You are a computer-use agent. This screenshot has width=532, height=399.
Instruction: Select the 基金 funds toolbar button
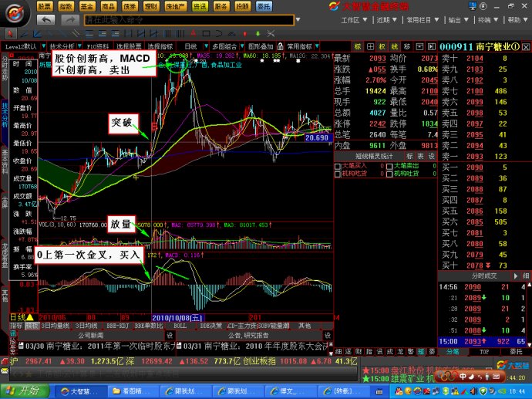tap(86, 5)
